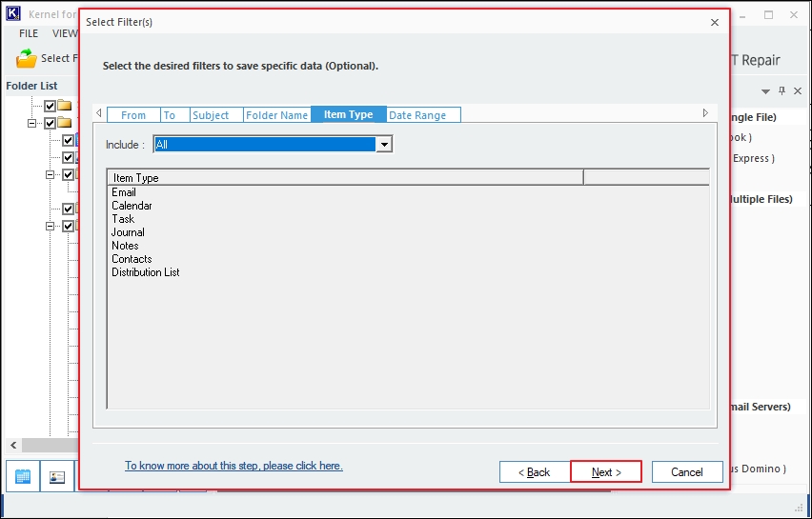Toggle the topmost folder checkbox in Folder List
Viewport: 812px width, 519px height.
pyautogui.click(x=50, y=106)
